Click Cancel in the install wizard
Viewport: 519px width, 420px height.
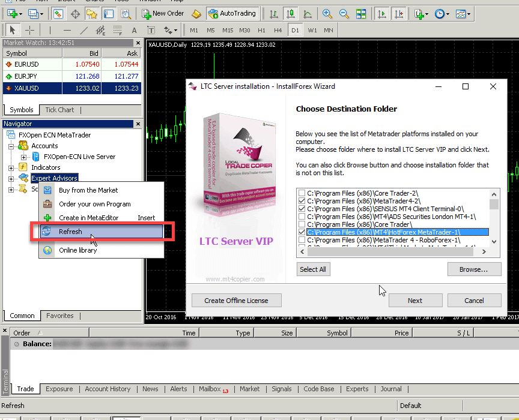[474, 300]
